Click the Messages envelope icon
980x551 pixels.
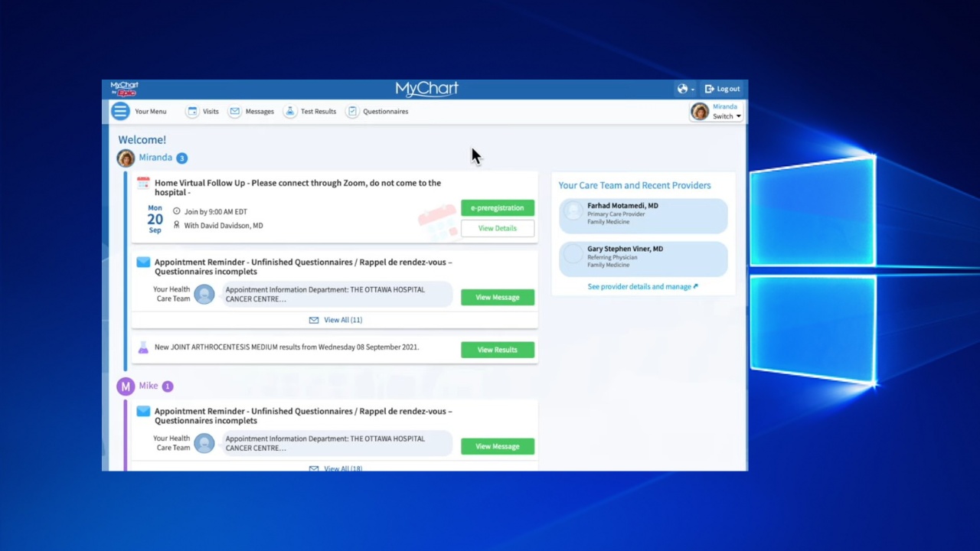click(235, 112)
